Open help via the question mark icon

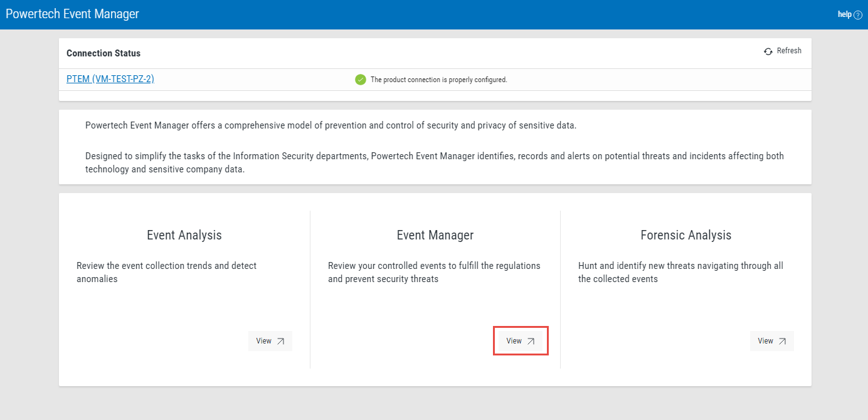pyautogui.click(x=858, y=15)
